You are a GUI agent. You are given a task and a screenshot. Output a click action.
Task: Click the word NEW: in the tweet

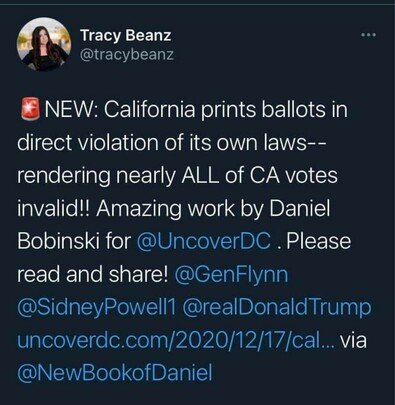point(70,109)
